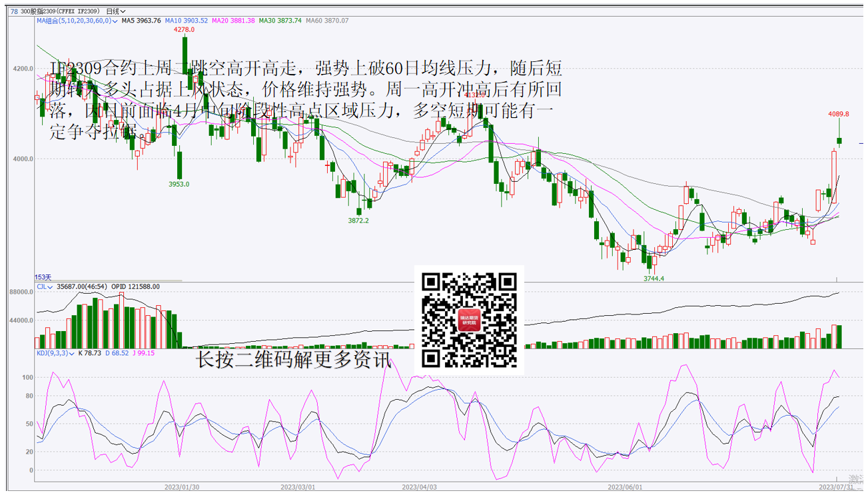868x493 pixels.
Task: Click the 2023/01/30 date axis marker
Action: 182,487
